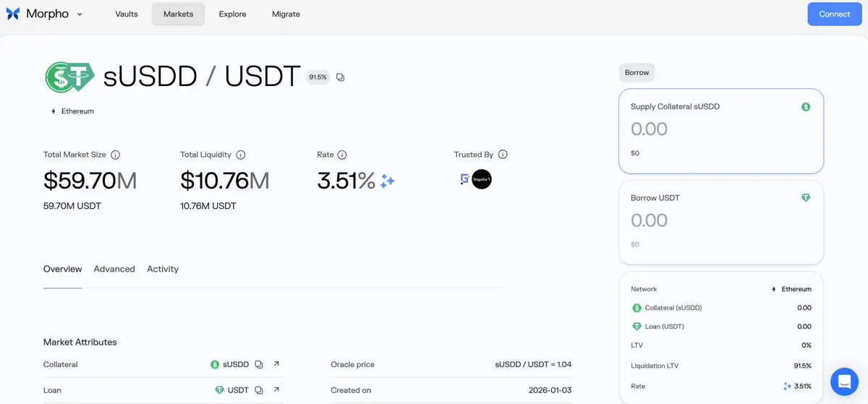Viewport: 868px width, 404px height.
Task: Click the Morpho butterfly logo
Action: [13, 14]
